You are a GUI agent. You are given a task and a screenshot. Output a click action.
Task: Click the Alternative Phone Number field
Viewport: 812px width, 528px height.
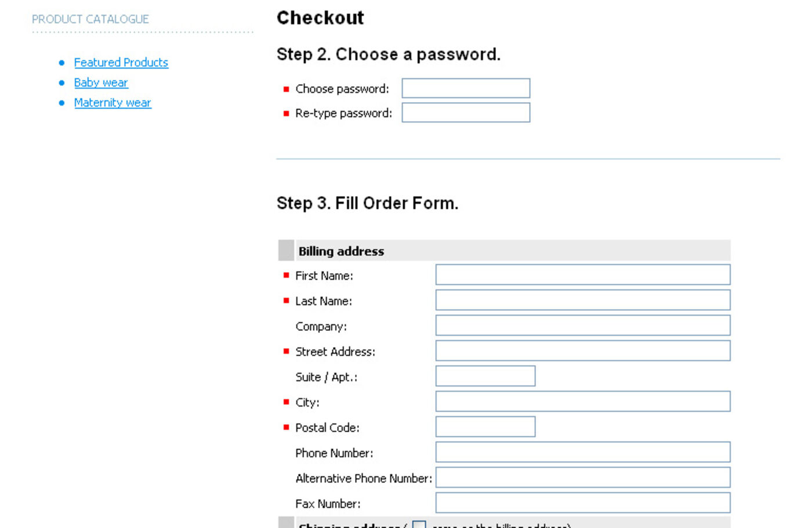(582, 478)
